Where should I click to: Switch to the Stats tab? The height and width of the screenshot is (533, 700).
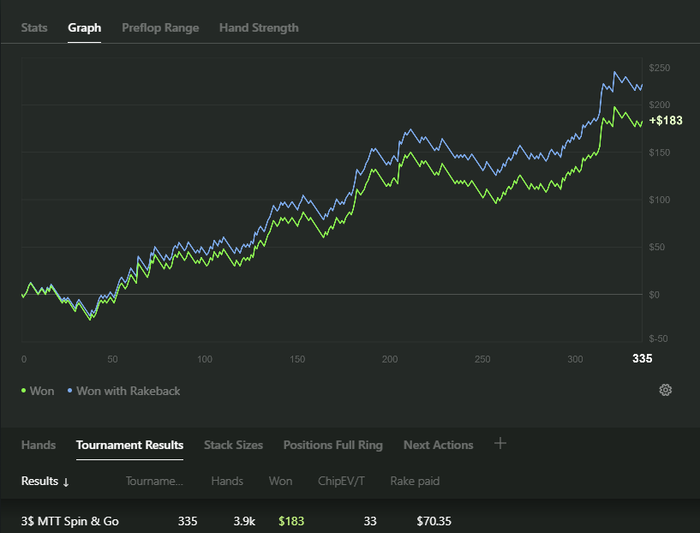34,27
